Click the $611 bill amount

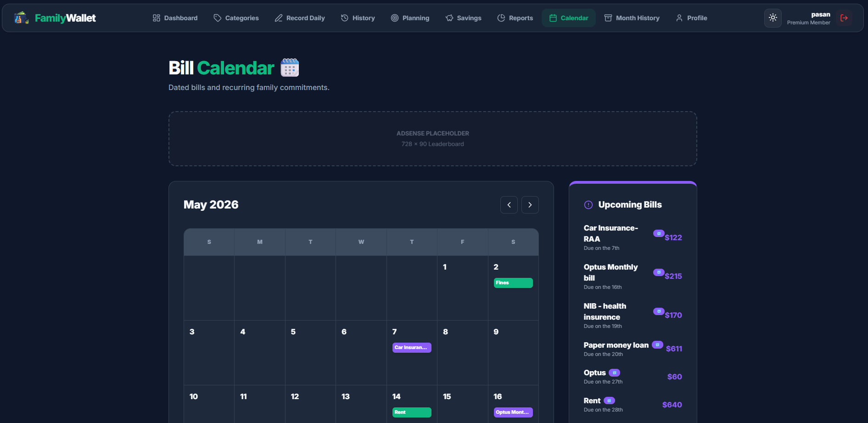674,349
